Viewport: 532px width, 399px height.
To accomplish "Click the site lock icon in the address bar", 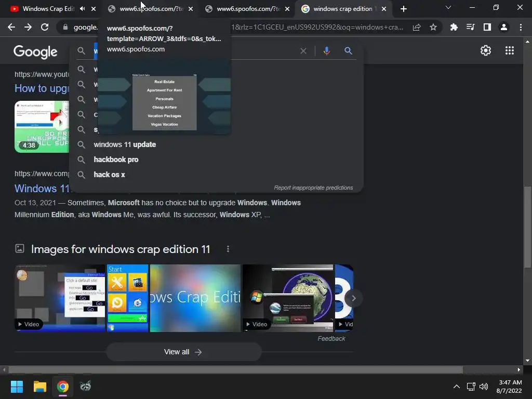I will (x=65, y=27).
